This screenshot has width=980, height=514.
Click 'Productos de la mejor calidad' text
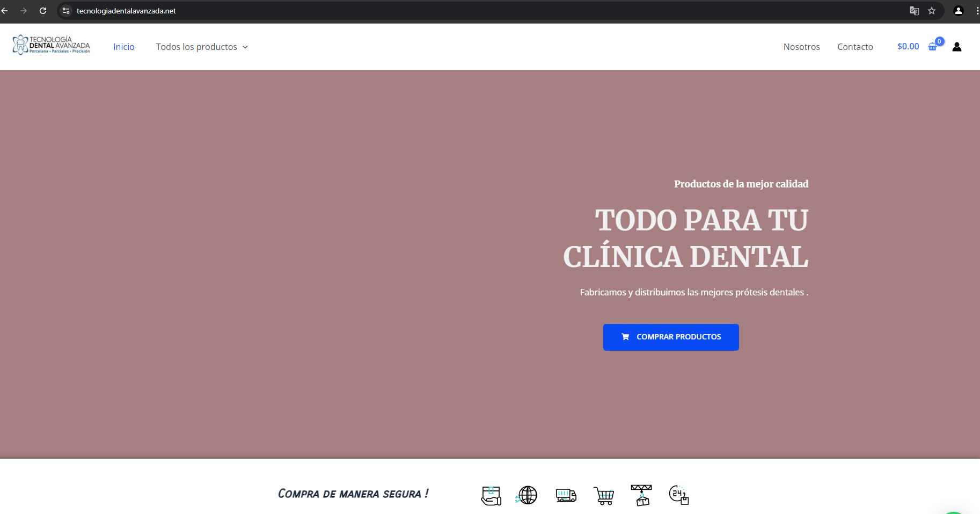pos(741,184)
